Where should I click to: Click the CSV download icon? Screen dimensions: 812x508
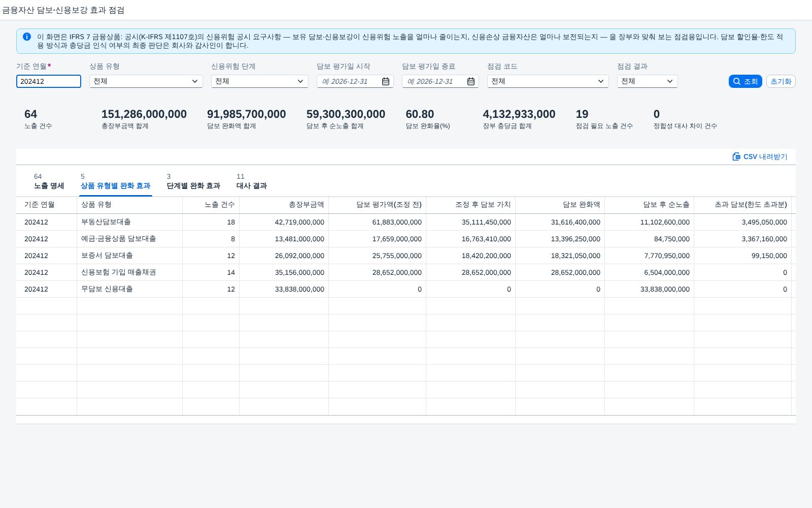736,156
